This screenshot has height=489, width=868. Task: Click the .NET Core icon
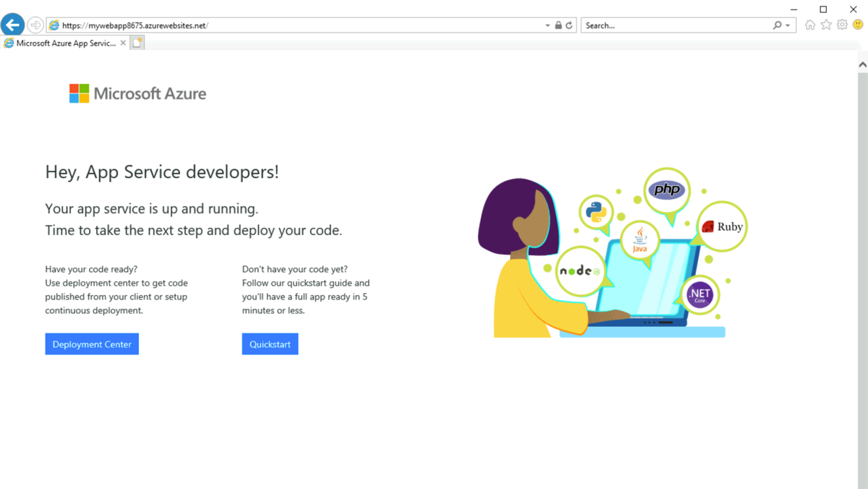click(x=699, y=294)
